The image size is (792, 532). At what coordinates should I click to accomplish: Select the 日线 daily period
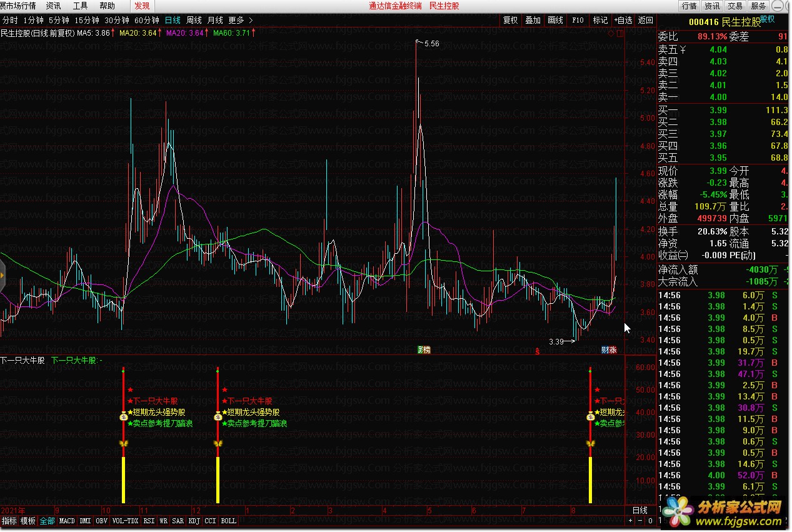(173, 20)
